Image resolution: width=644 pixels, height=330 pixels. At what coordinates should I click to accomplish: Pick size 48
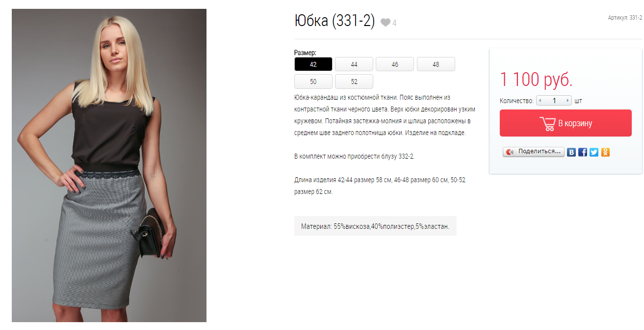pyautogui.click(x=436, y=64)
